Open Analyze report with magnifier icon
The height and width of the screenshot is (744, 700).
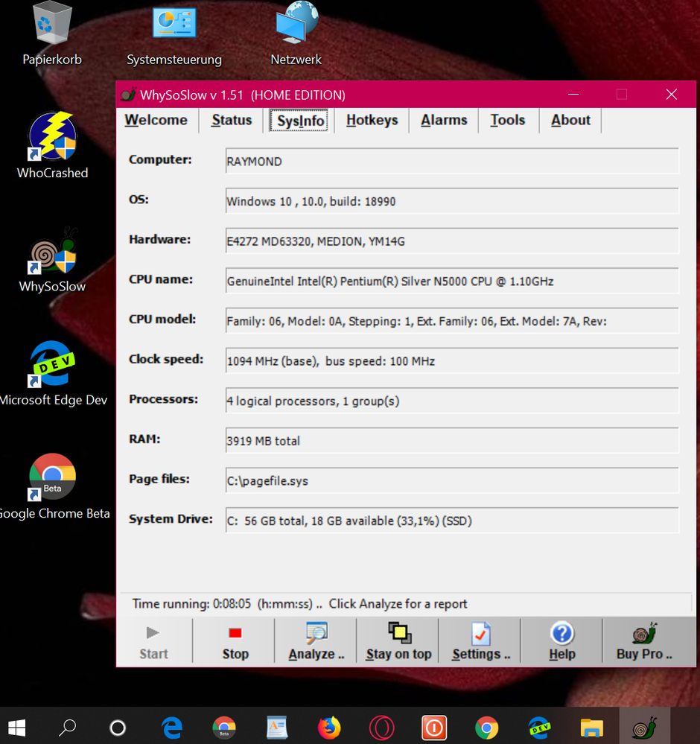pos(316,641)
